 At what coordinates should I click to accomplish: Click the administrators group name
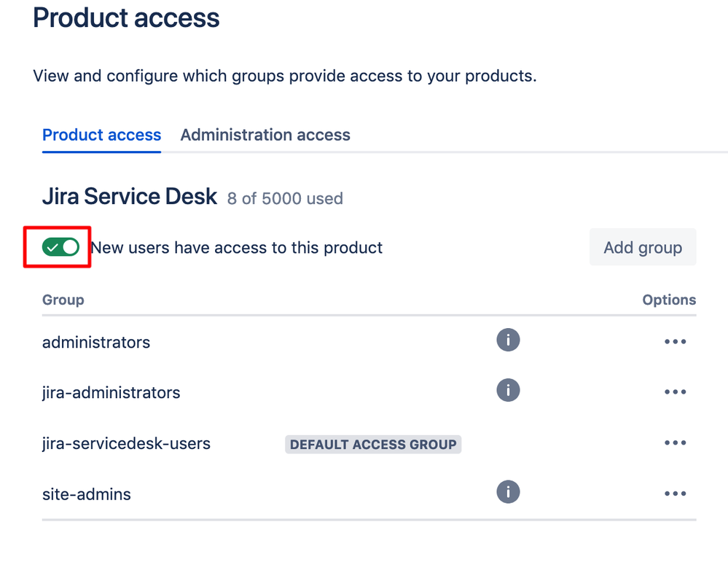tap(96, 343)
